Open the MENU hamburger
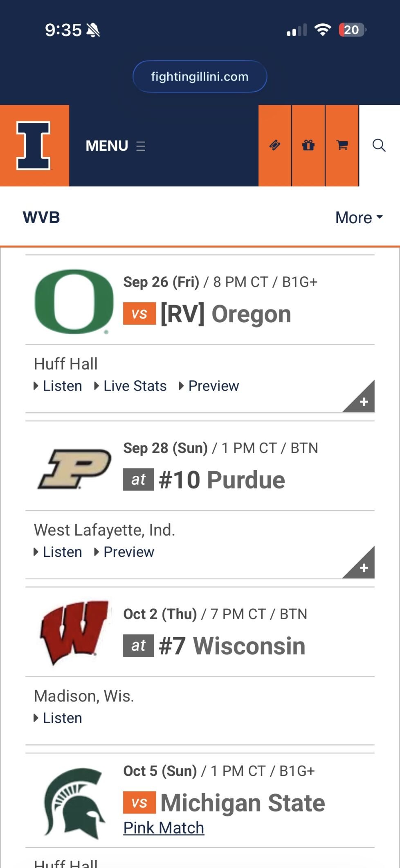The height and width of the screenshot is (868, 400). point(116,146)
